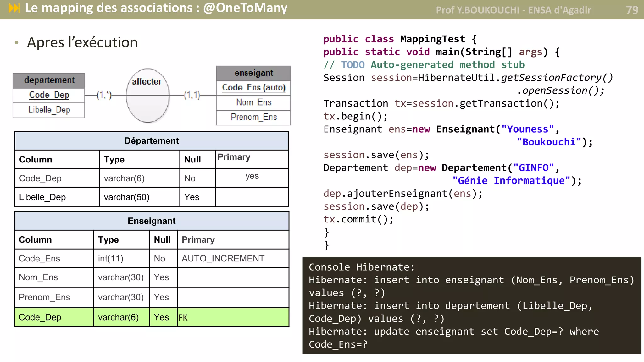This screenshot has height=362, width=644.
Task: Click the 'Apres l'exécution' bullet text
Action: [82, 42]
